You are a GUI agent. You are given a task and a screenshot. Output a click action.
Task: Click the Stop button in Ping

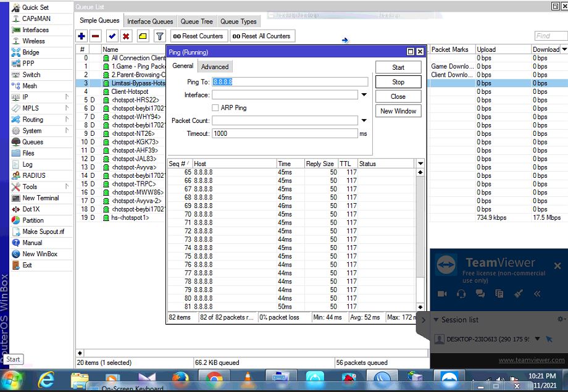[398, 82]
